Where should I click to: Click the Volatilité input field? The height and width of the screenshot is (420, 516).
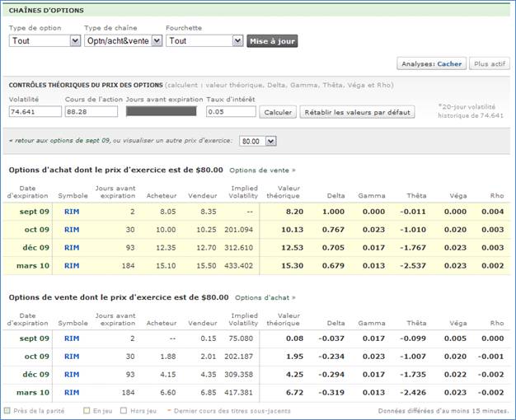(34, 111)
